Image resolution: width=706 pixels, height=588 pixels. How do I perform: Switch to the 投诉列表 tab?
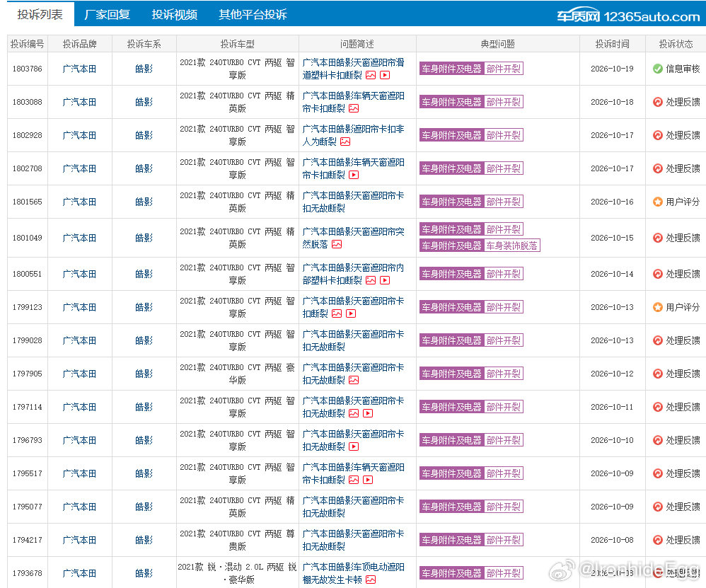pos(40,14)
